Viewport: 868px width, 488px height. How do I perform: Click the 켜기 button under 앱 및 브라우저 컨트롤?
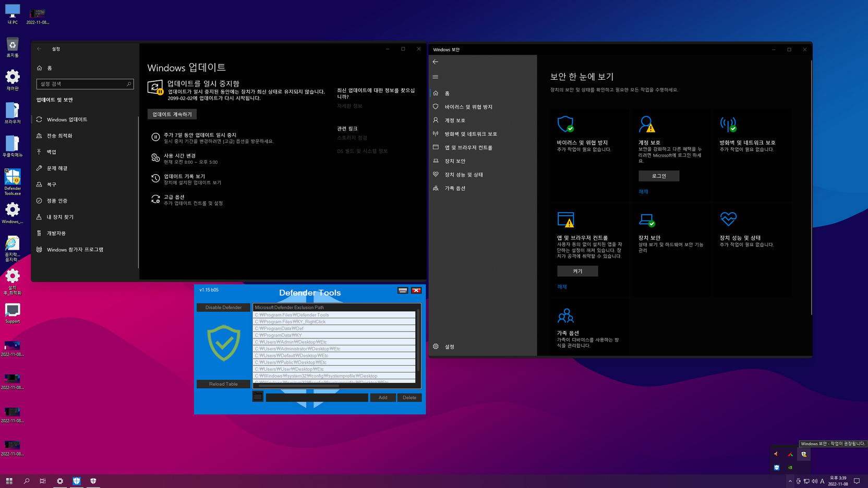click(x=577, y=271)
